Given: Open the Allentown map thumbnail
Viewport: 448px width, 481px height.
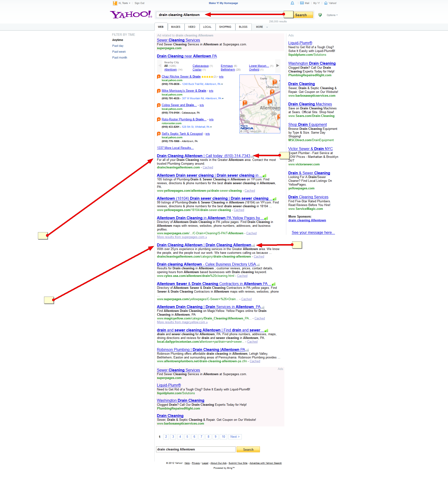Looking at the screenshot, I should click(x=260, y=104).
